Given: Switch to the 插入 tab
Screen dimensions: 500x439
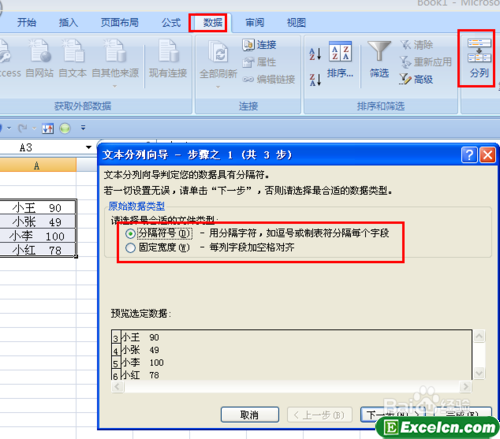Looking at the screenshot, I should point(68,23).
